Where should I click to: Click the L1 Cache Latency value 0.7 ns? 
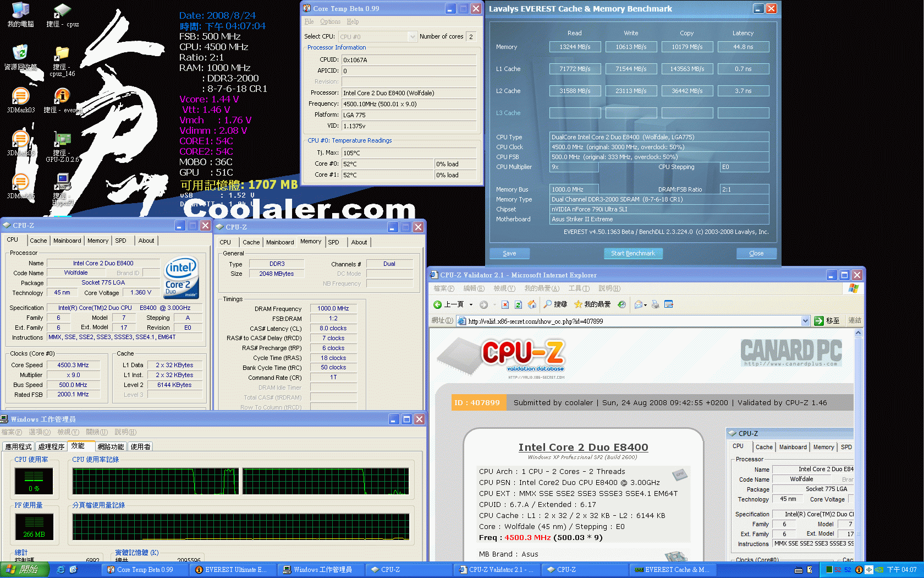743,69
